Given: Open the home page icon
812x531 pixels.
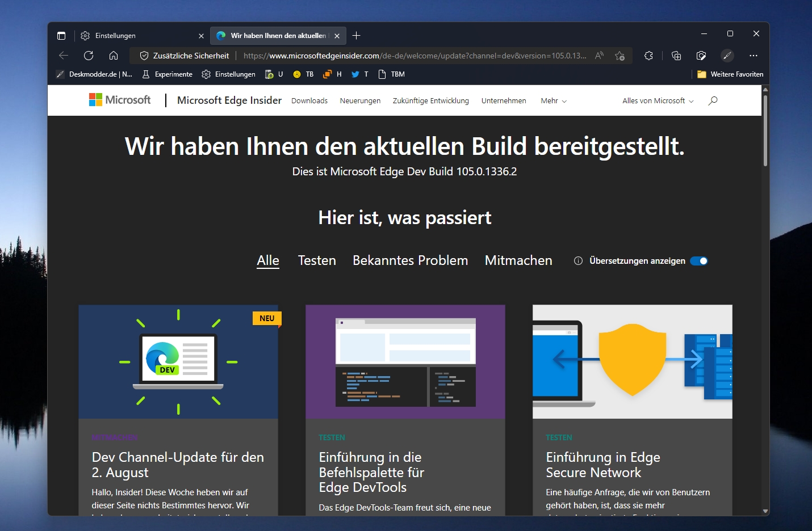Looking at the screenshot, I should pos(114,56).
